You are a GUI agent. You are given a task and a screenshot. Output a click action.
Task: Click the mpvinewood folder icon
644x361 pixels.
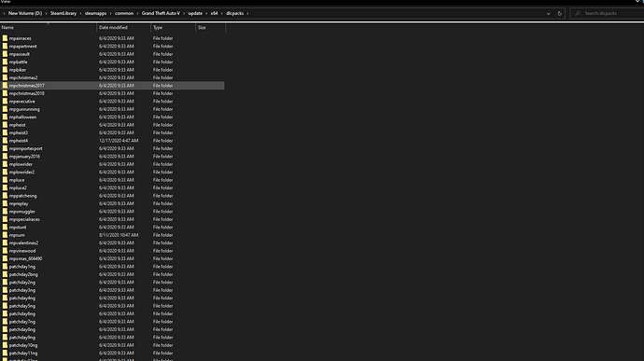click(x=5, y=251)
